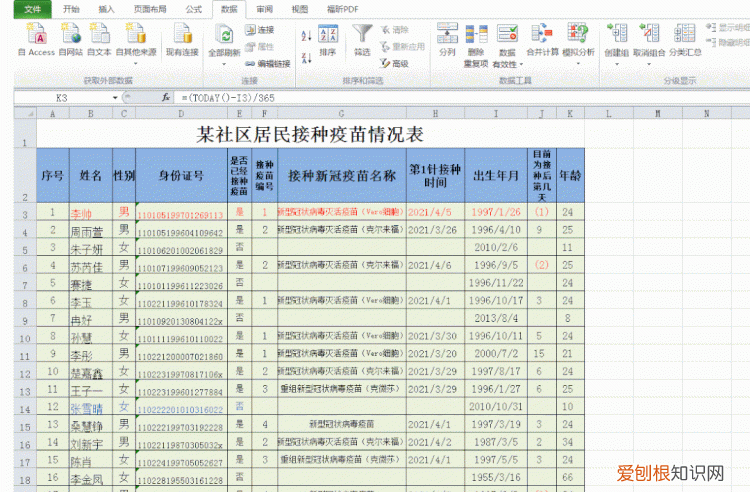Select name cell 张雪晴
Viewport: 750px width, 492px height.
pos(91,407)
